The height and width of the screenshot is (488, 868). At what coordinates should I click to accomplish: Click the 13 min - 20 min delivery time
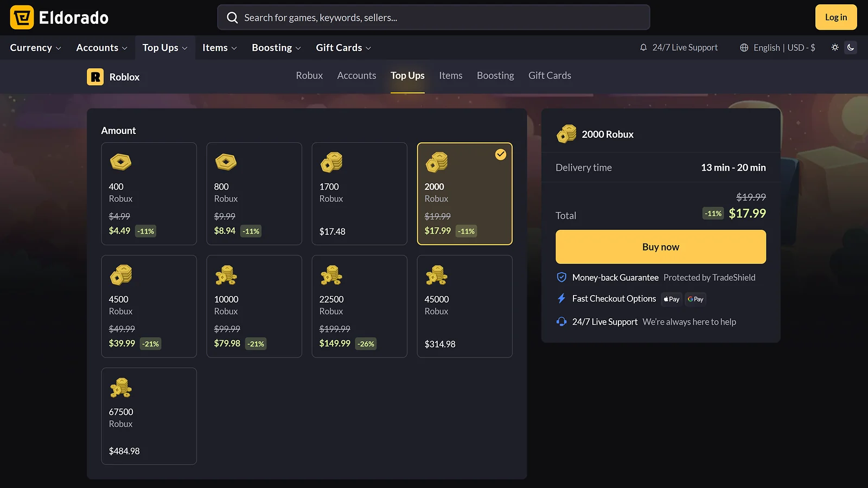pyautogui.click(x=733, y=168)
